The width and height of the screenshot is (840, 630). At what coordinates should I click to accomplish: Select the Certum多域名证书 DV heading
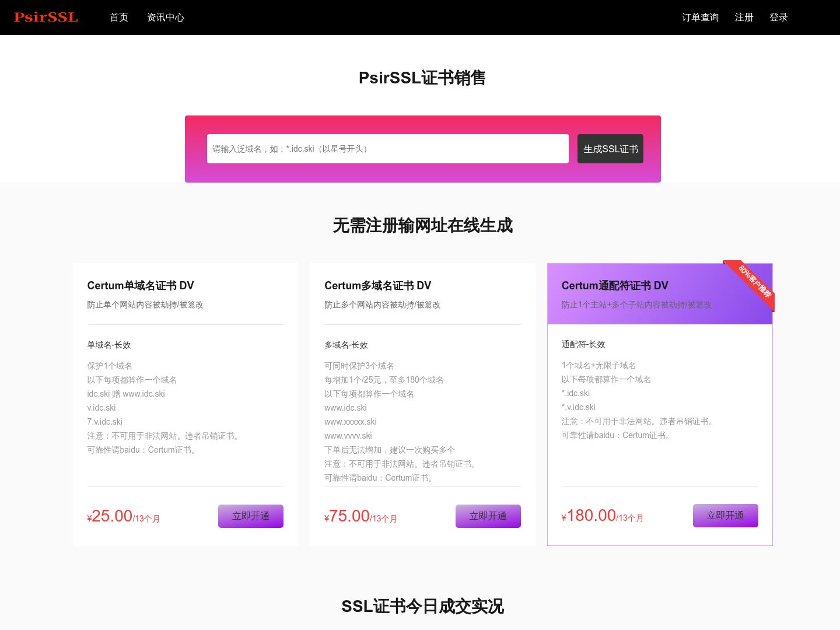coord(378,285)
